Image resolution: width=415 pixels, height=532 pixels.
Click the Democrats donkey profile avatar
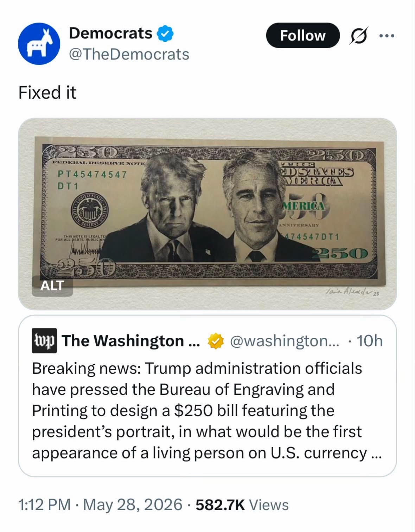pos(39,44)
